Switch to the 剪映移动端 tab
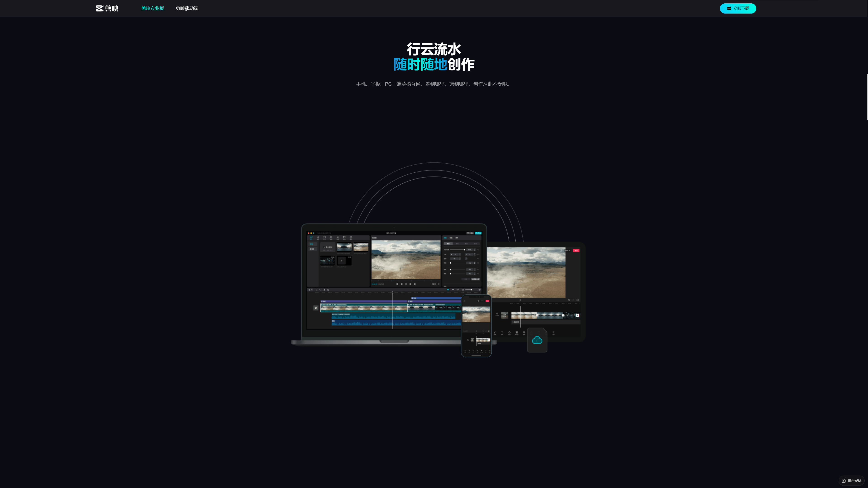This screenshot has height=488, width=868. [x=187, y=8]
